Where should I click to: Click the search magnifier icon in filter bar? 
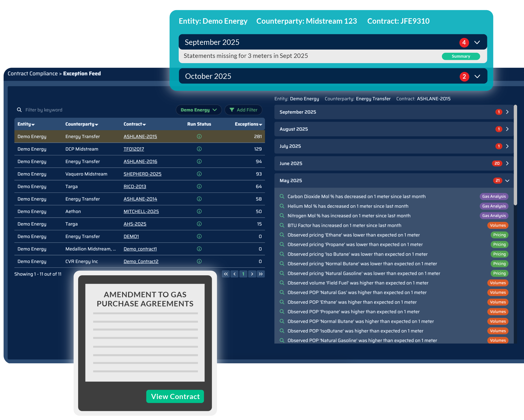[x=19, y=110]
